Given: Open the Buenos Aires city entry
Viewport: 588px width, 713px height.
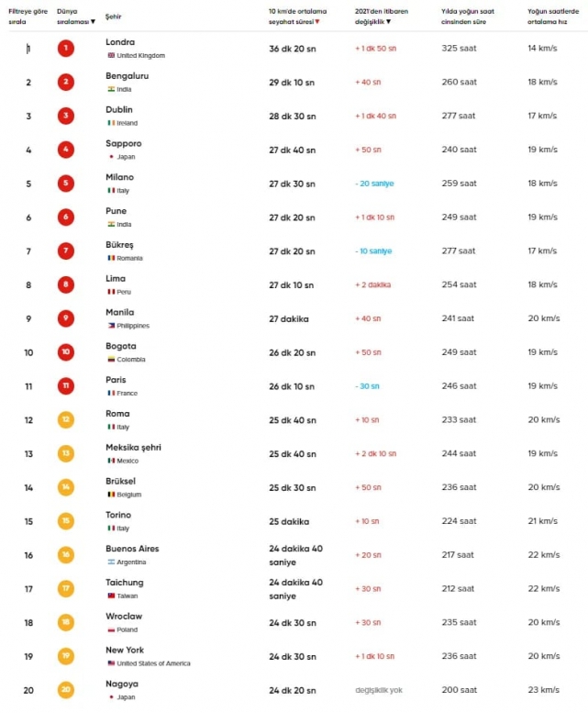Looking at the screenshot, I should point(132,549).
